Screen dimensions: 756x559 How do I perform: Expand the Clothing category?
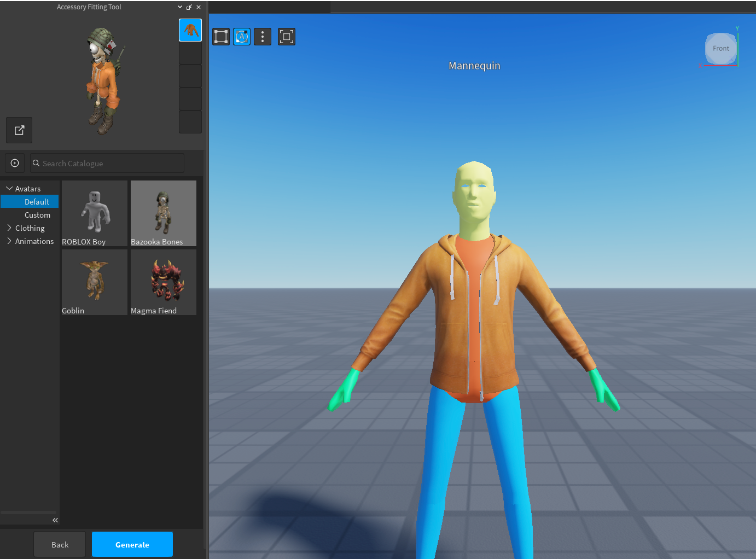click(x=9, y=228)
